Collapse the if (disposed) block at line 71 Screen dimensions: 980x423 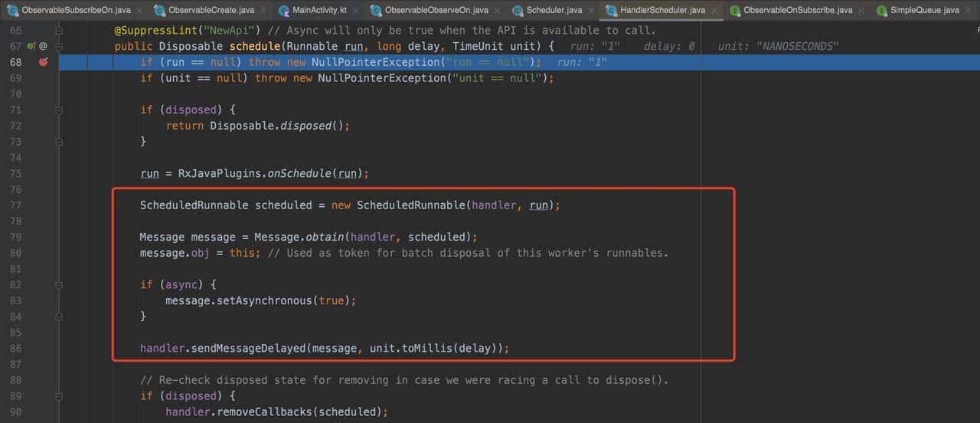pyautogui.click(x=59, y=110)
